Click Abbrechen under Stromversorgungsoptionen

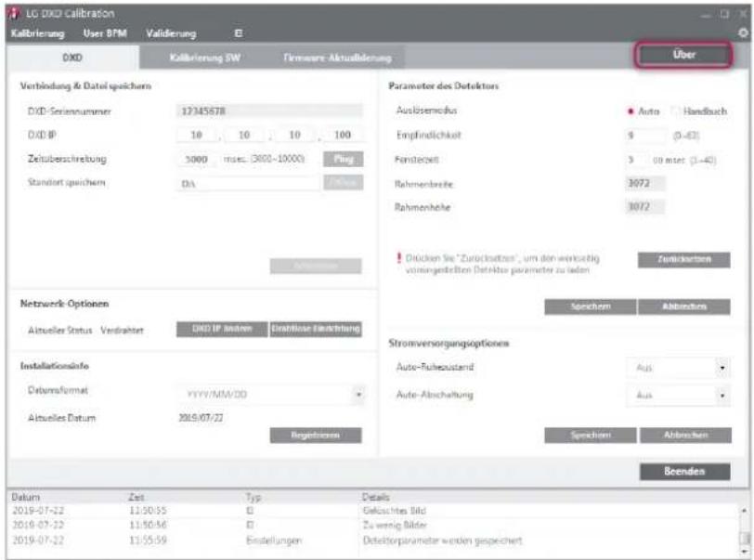click(x=685, y=435)
